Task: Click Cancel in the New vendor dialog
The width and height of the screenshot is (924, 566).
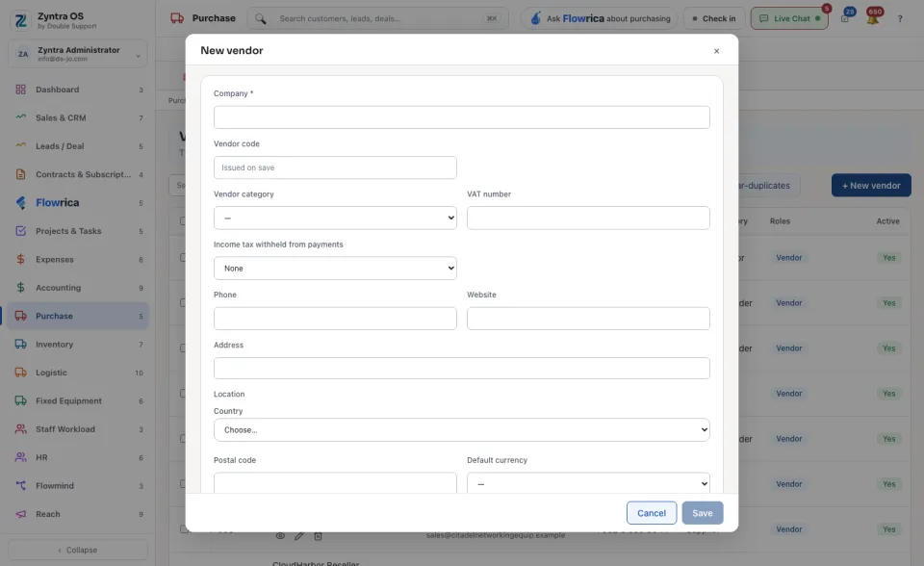Action: pyautogui.click(x=652, y=513)
